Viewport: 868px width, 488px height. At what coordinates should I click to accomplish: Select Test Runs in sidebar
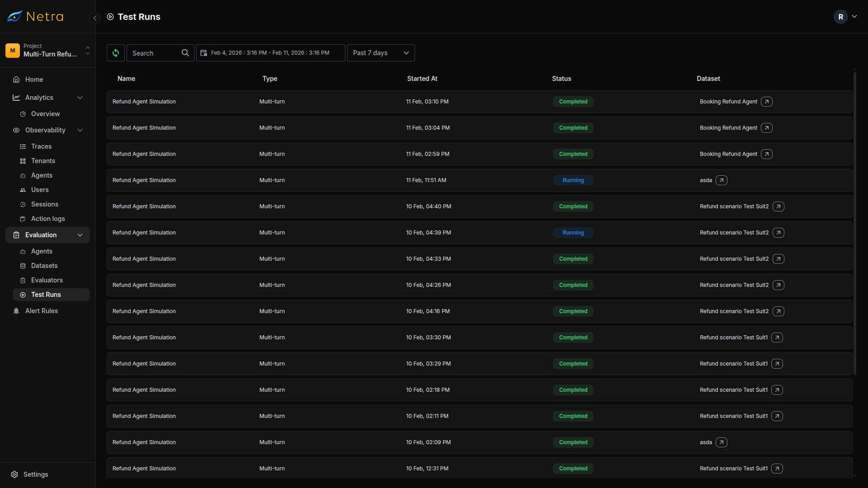coord(51,295)
